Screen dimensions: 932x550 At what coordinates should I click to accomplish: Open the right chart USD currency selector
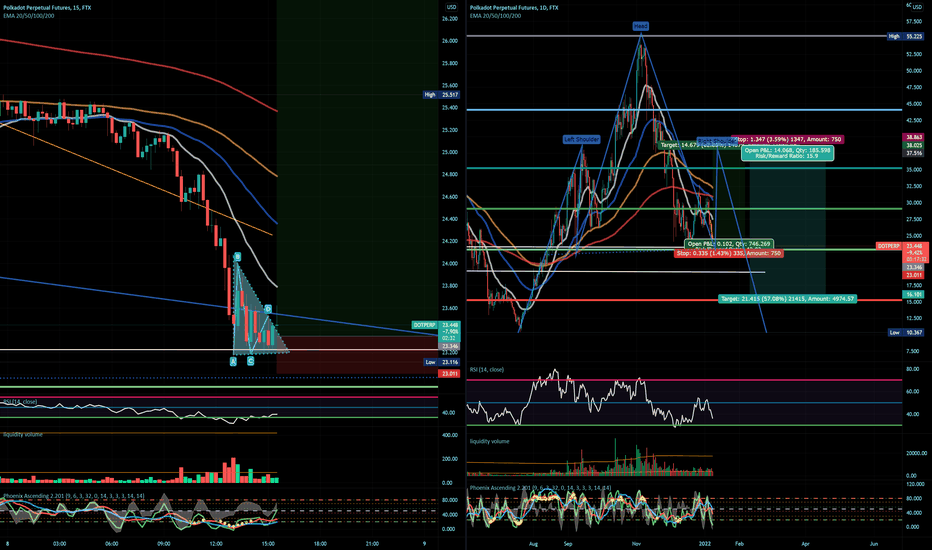[x=917, y=7]
